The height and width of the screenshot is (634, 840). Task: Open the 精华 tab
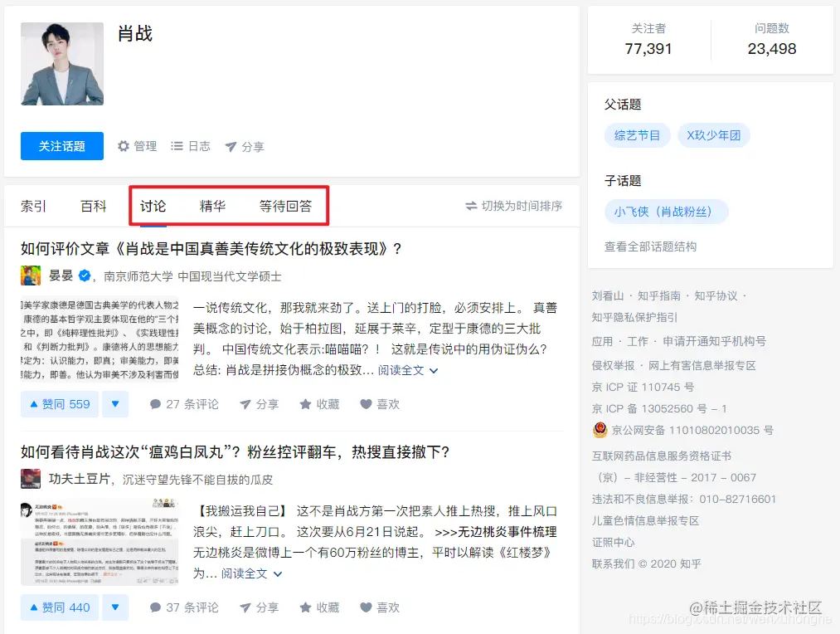[x=212, y=207]
